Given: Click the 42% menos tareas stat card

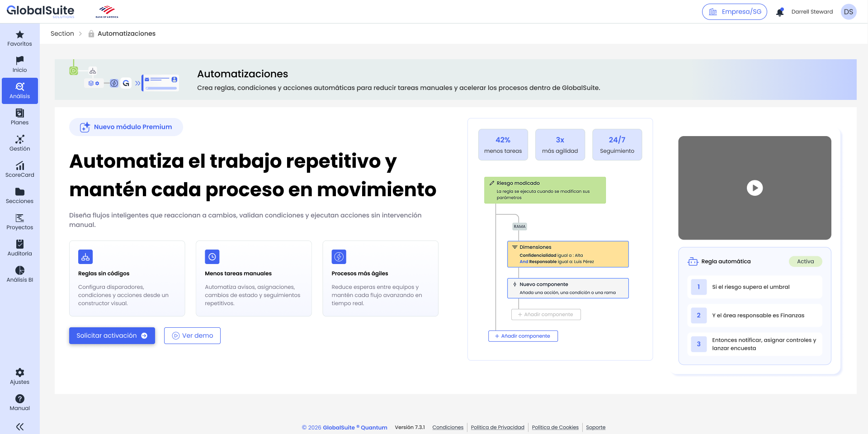Looking at the screenshot, I should point(503,145).
